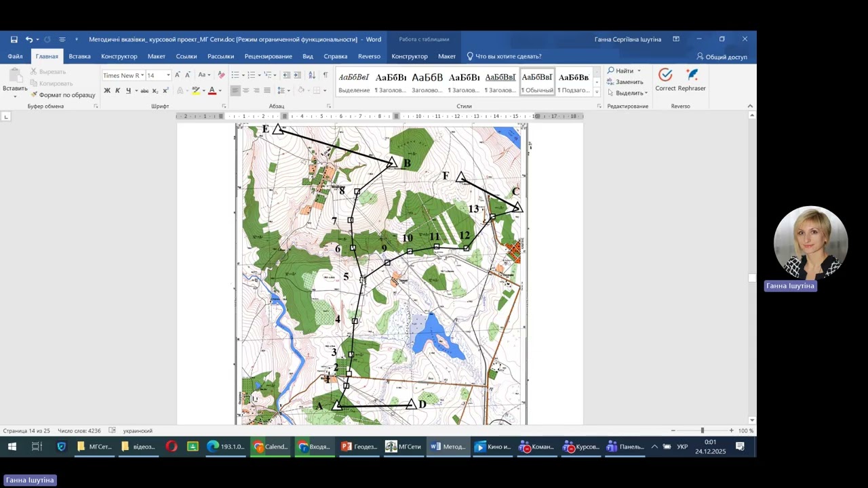
Task: Toggle italic (К) formatting
Action: pos(118,91)
